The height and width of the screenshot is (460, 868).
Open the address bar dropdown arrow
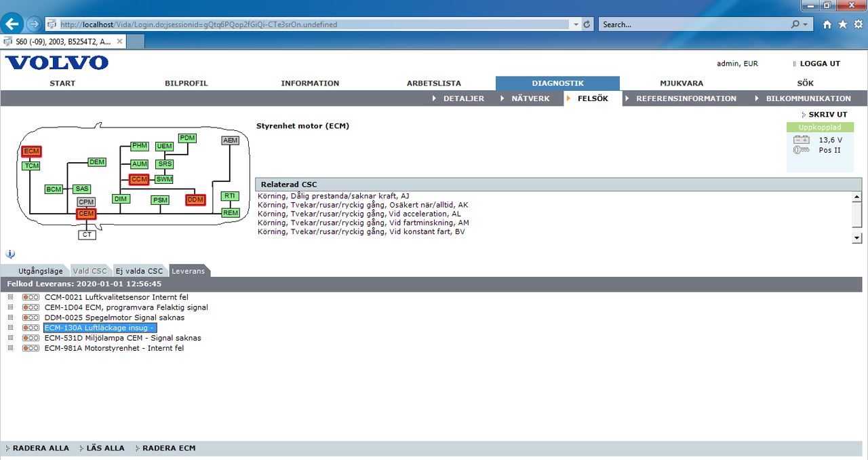(576, 24)
